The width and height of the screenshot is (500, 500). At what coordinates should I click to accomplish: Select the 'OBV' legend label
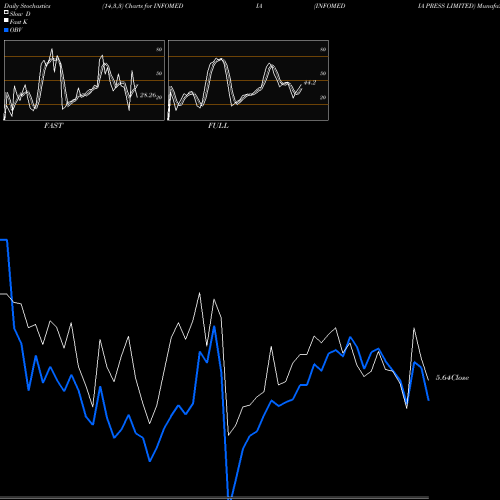tap(16, 30)
